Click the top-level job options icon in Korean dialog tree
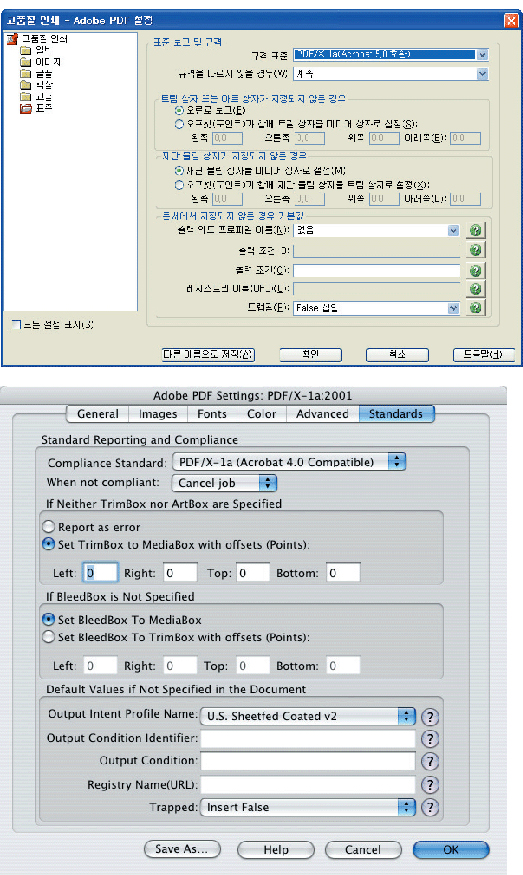The width and height of the screenshot is (523, 875). (x=12, y=39)
